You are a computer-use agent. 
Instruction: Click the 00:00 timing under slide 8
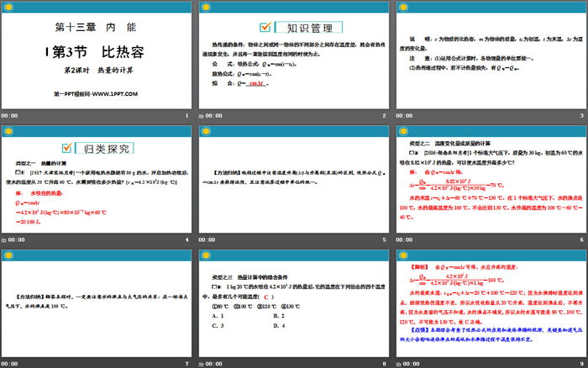point(213,364)
